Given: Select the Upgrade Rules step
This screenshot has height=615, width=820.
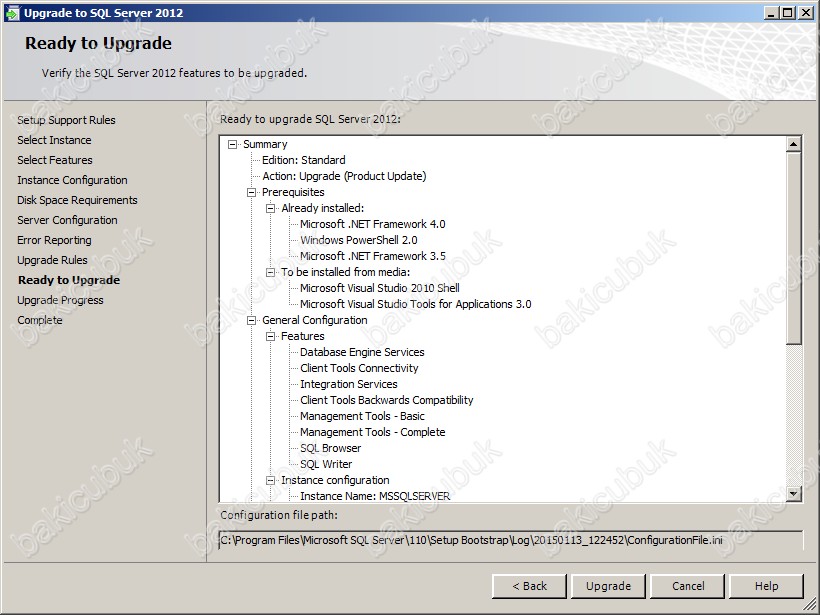Looking at the screenshot, I should tap(52, 260).
